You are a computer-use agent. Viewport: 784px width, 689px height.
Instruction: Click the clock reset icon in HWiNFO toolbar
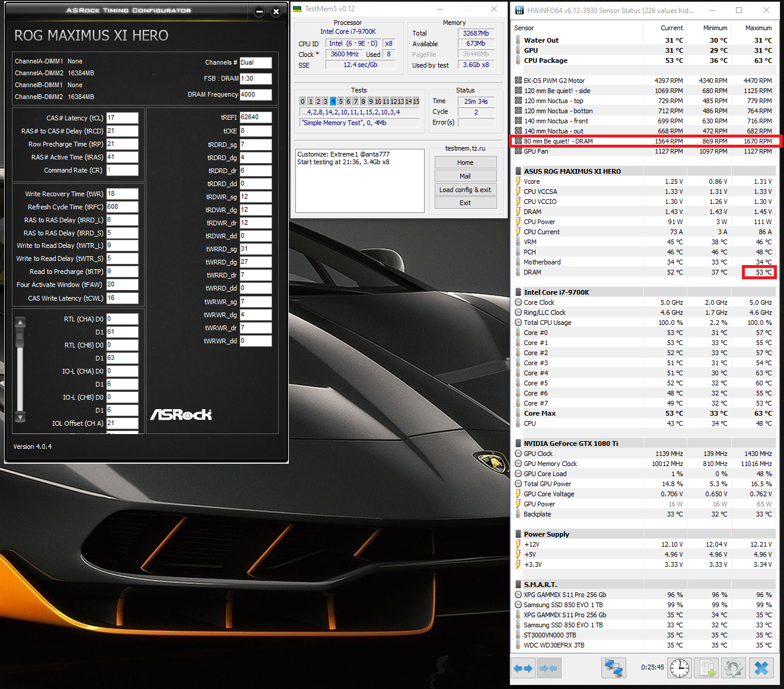tap(680, 668)
